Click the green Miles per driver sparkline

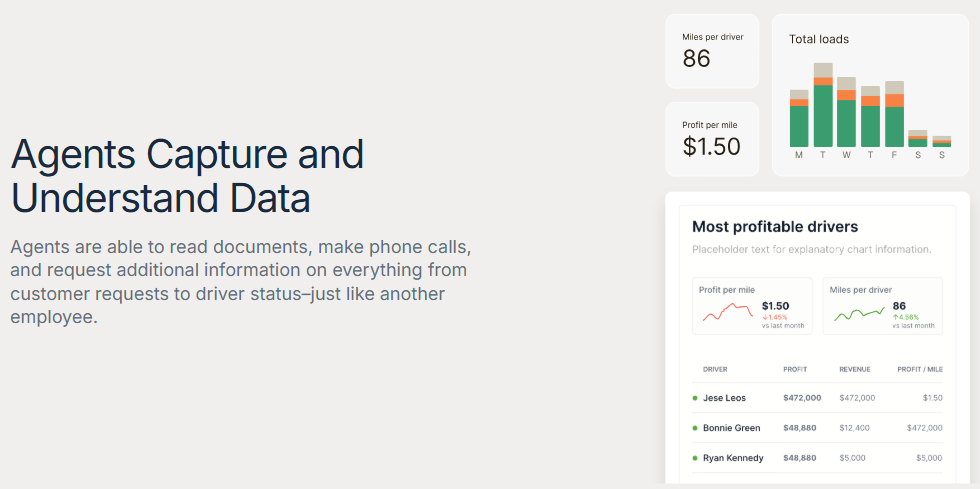coord(859,313)
